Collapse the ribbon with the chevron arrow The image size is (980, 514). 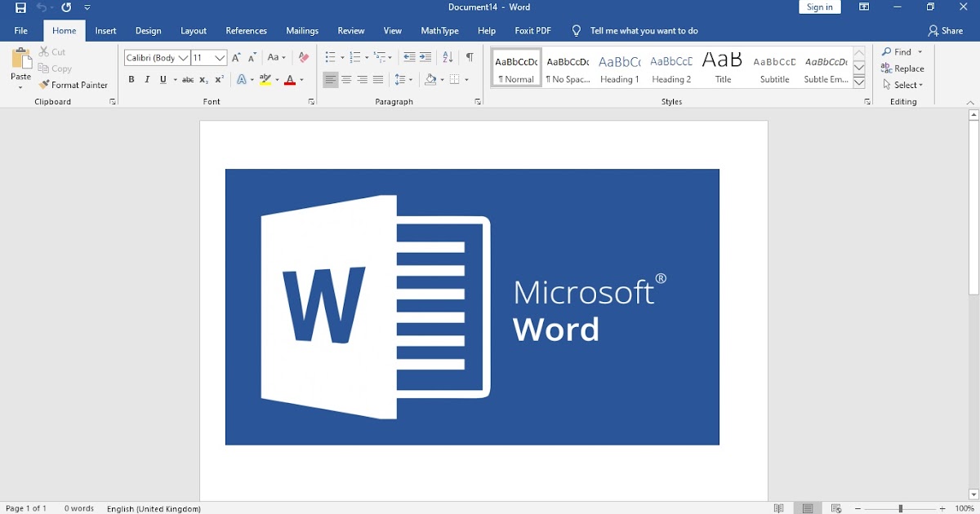point(970,102)
